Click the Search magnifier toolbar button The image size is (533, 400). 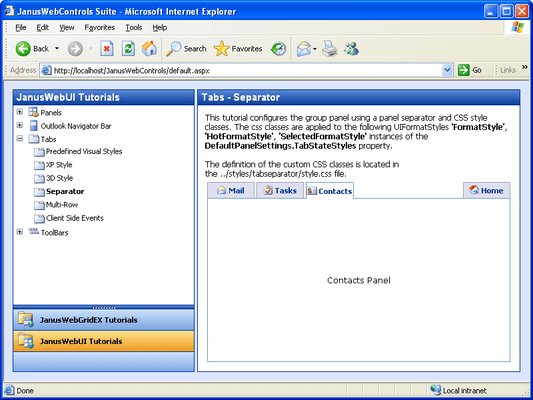(186, 49)
